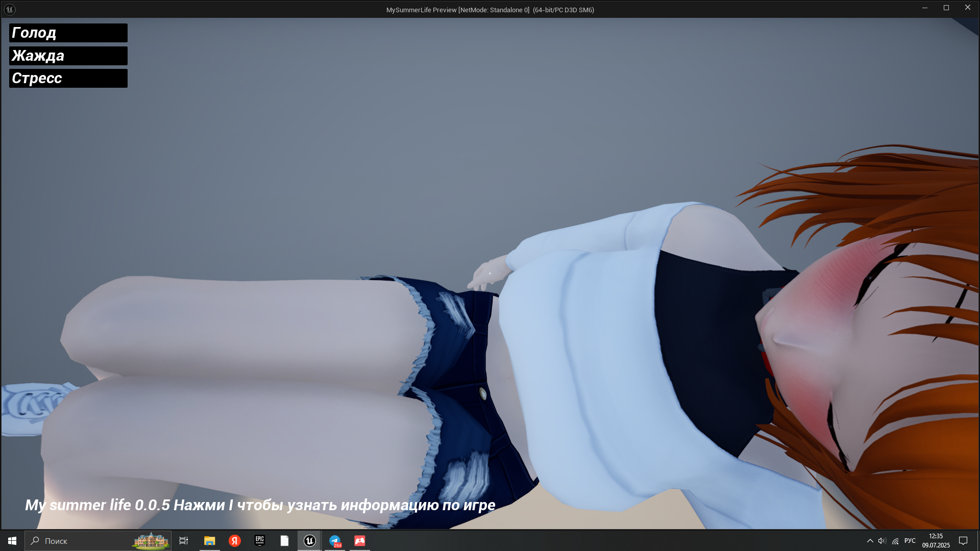Click the Голод hunger status bar
This screenshot has width=980, height=551.
pyautogui.click(x=68, y=33)
